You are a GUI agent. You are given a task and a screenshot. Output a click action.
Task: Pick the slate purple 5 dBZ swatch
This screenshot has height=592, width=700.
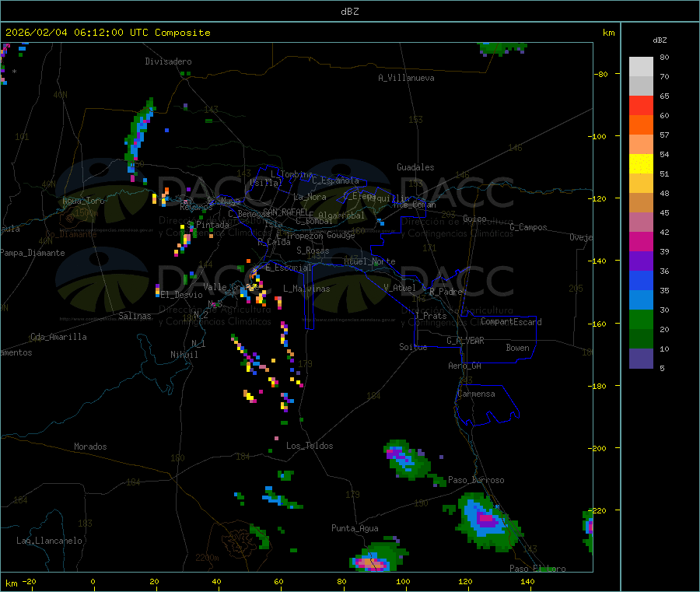(x=641, y=359)
